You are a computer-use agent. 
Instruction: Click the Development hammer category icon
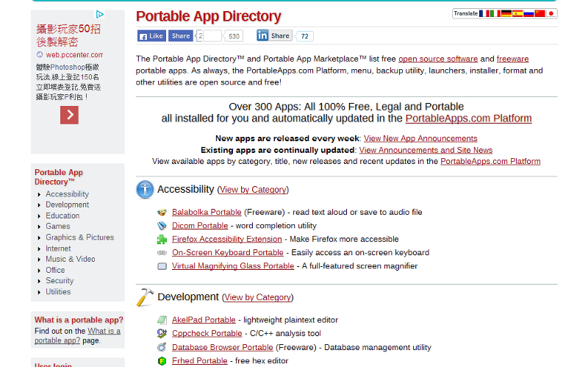point(145,297)
